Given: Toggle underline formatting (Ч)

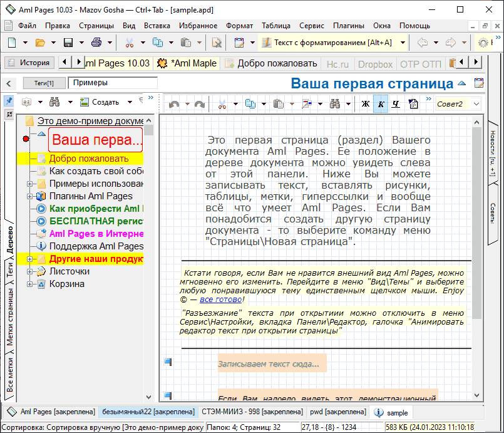Looking at the screenshot, I should pos(396,104).
